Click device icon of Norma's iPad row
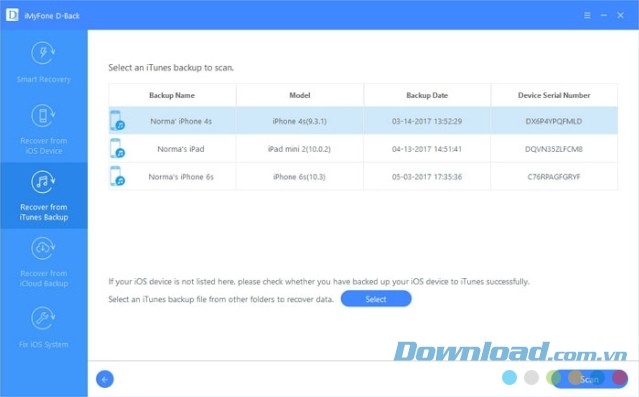The height and width of the screenshot is (397, 639). (x=117, y=148)
